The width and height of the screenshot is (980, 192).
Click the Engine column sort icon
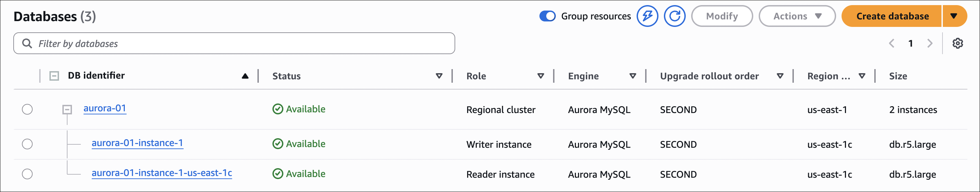(x=633, y=76)
